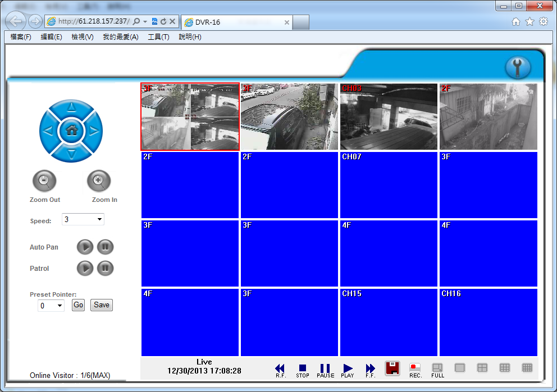The image size is (557, 392).
Task: Open the Speed dropdown
Action: click(83, 219)
